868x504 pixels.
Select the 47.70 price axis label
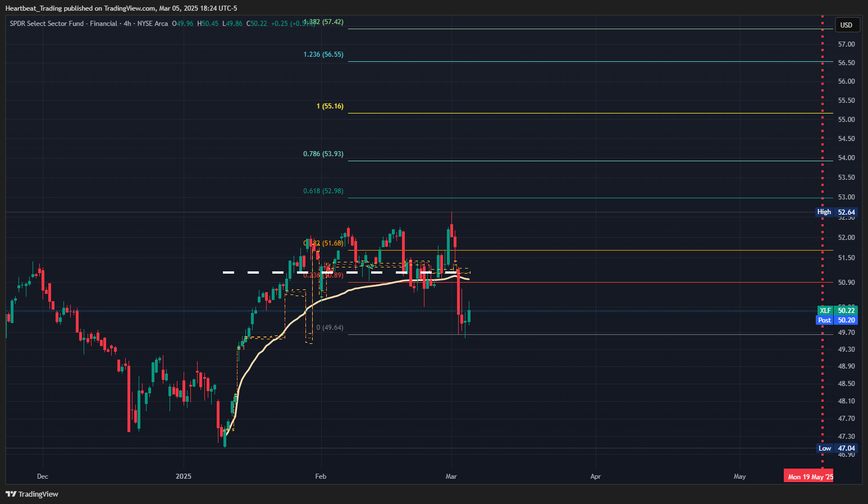[847, 419]
